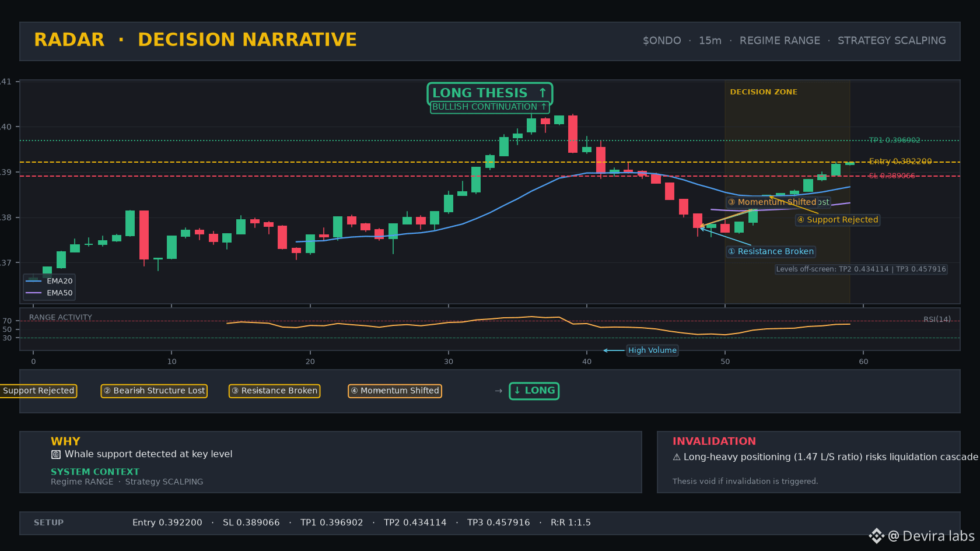The height and width of the screenshot is (551, 980).
Task: Click the green '↓ LONG' decision badge
Action: pos(534,391)
